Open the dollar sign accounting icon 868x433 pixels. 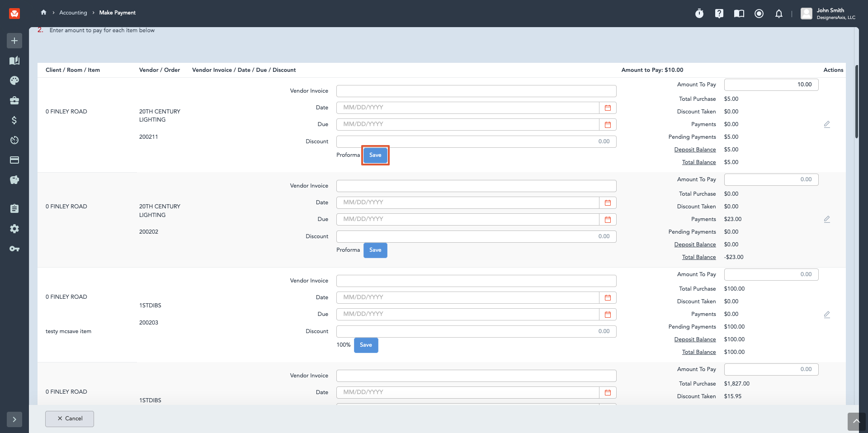[x=14, y=120]
